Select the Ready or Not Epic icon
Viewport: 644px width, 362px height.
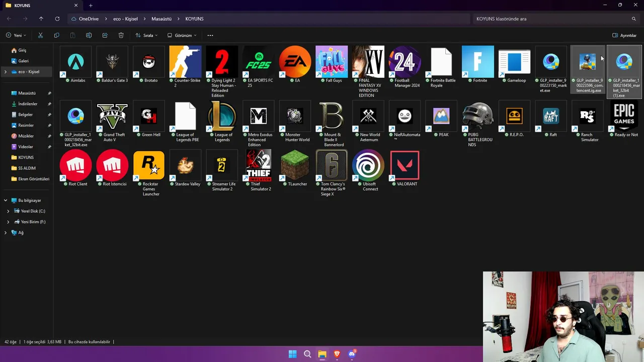[624, 116]
